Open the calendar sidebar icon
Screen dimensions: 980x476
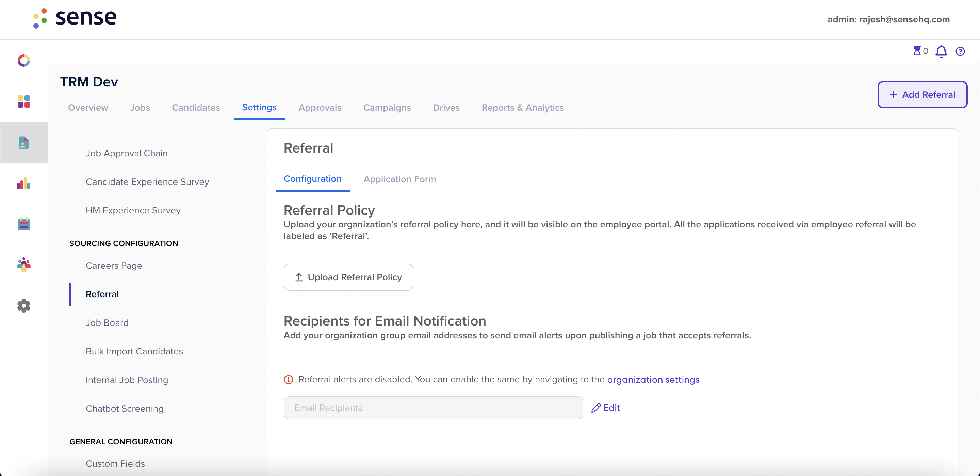23,224
